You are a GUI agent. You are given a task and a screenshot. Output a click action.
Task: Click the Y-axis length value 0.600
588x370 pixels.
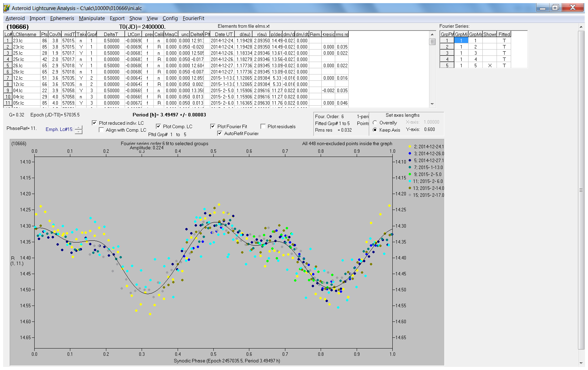[429, 129]
